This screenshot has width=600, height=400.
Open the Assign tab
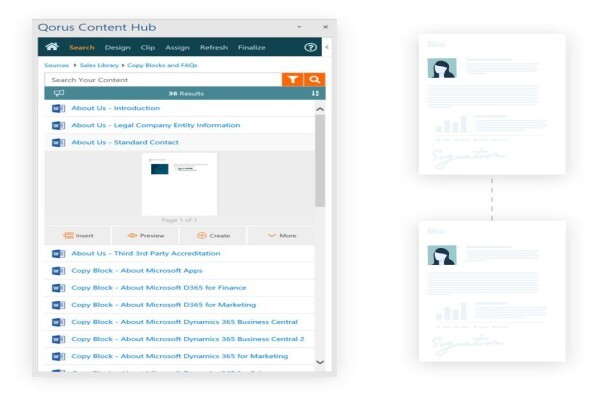178,47
